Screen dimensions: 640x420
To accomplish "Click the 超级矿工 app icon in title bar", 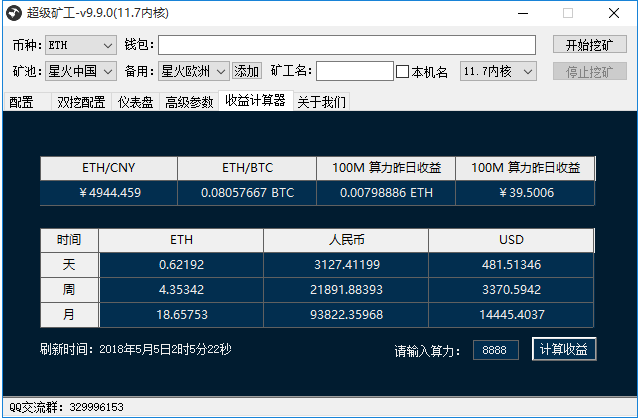I will tap(13, 13).
